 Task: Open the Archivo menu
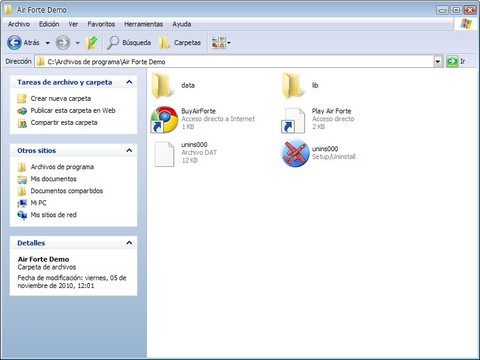(x=19, y=24)
